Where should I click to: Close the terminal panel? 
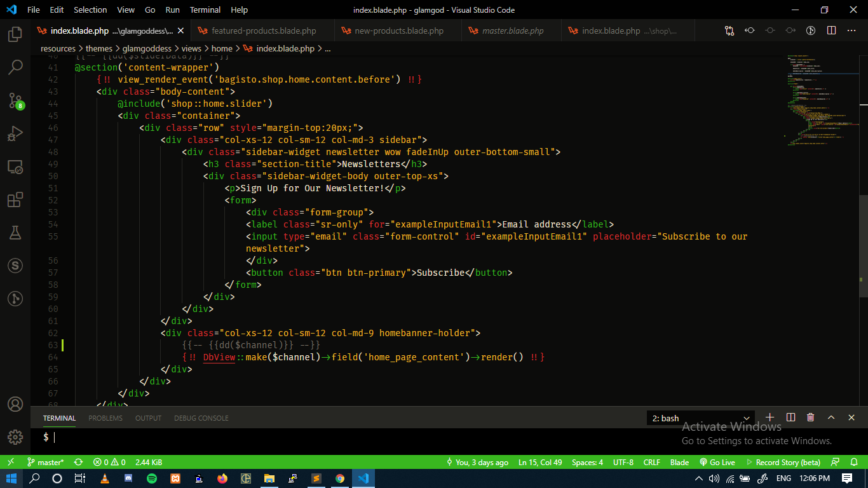pos(851,417)
